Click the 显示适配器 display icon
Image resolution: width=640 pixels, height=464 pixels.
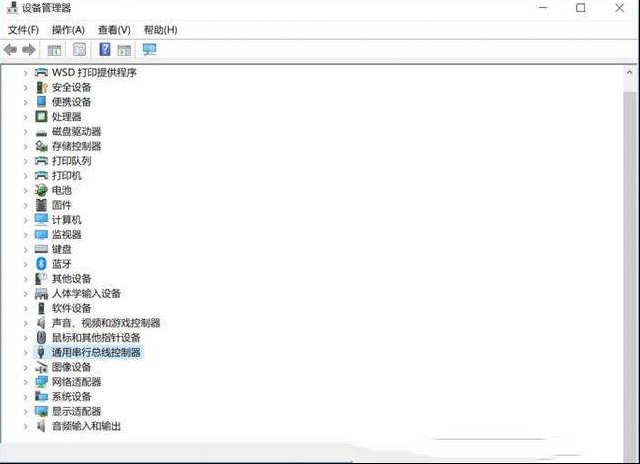click(x=41, y=411)
